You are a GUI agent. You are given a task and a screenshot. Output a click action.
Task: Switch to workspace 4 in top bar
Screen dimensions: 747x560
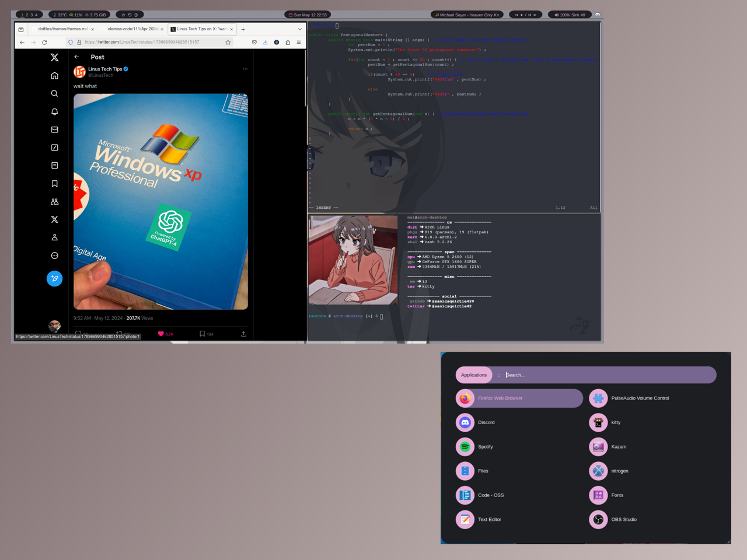[x=36, y=15]
